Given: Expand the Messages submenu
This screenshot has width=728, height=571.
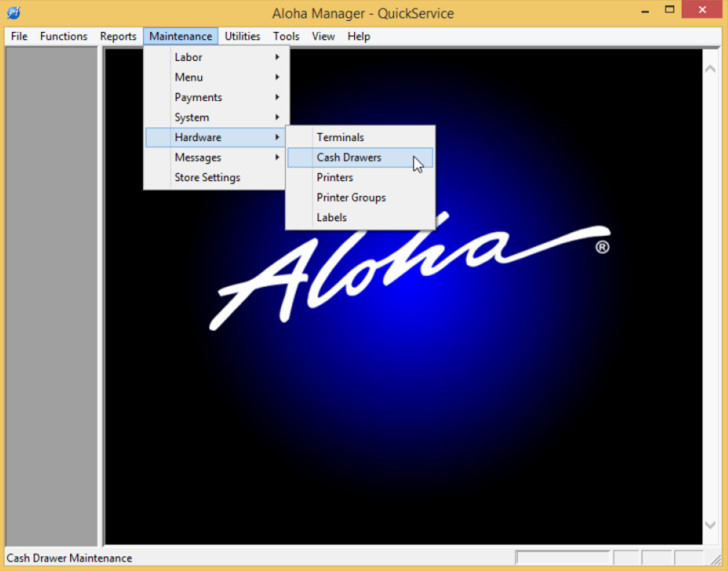Looking at the screenshot, I should 216,158.
